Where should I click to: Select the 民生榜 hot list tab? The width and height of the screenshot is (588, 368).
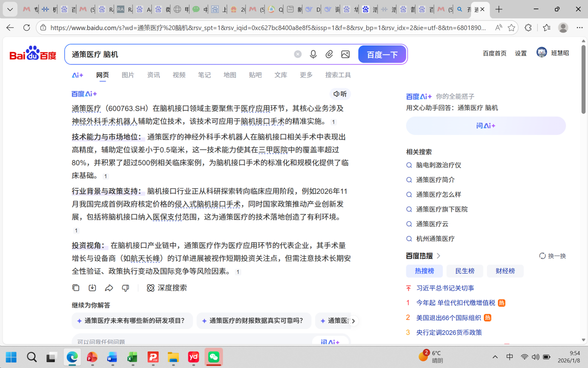click(464, 271)
